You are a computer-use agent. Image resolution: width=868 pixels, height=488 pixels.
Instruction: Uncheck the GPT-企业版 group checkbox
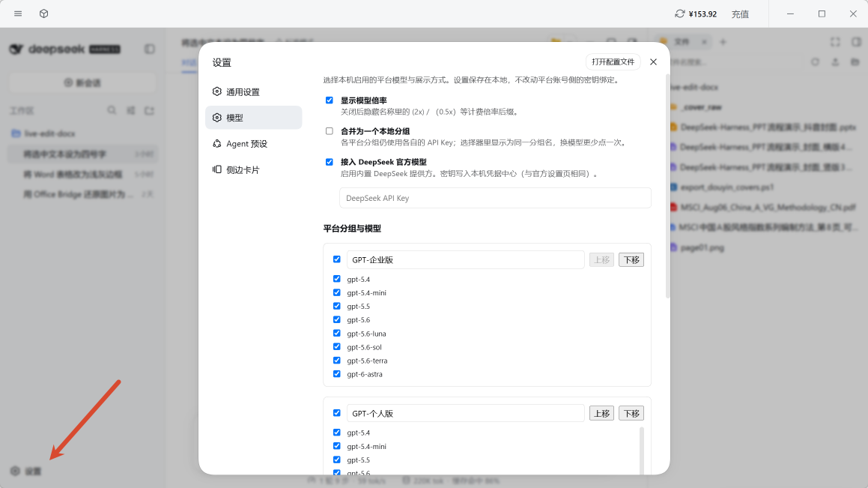pos(336,259)
